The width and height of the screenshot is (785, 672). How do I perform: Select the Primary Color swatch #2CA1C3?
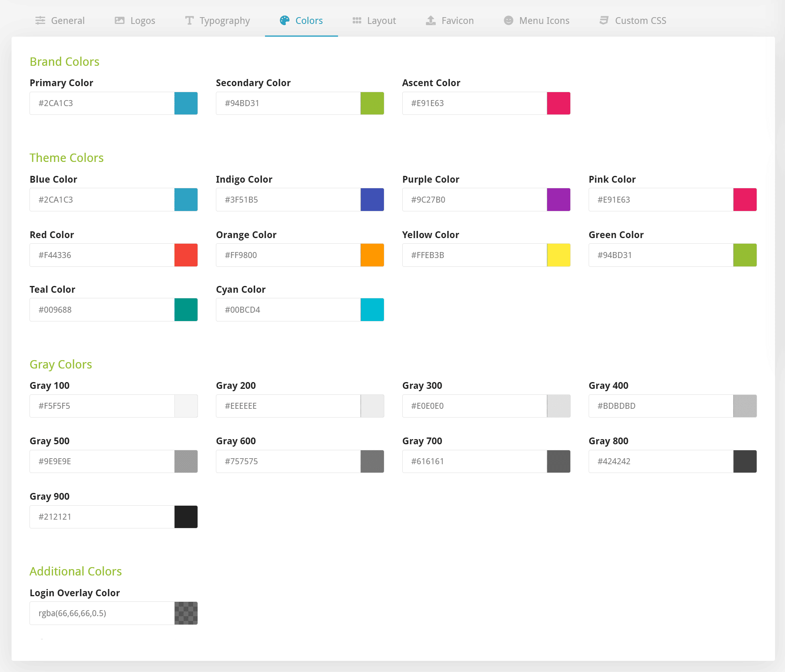coord(186,103)
